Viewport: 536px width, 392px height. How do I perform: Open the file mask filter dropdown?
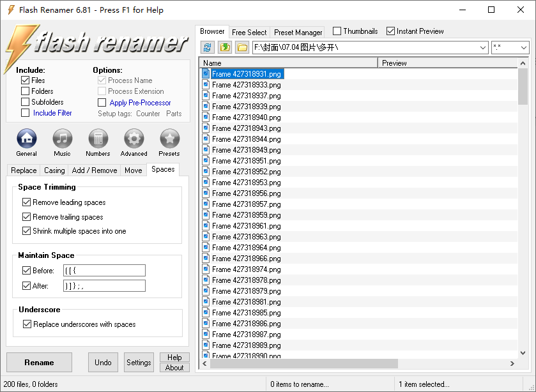click(523, 48)
